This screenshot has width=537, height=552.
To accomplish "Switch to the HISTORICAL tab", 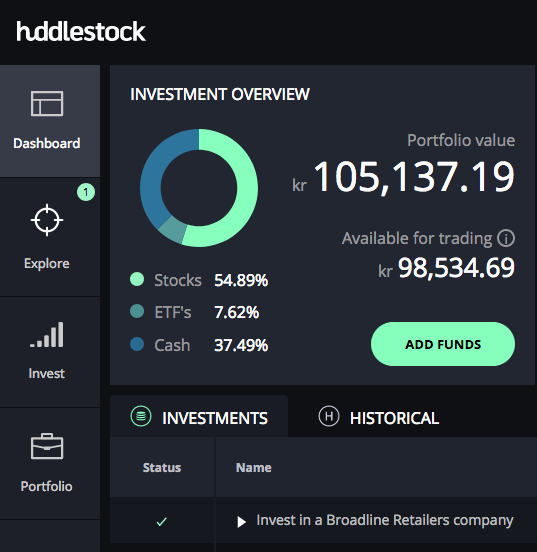I will pyautogui.click(x=379, y=417).
